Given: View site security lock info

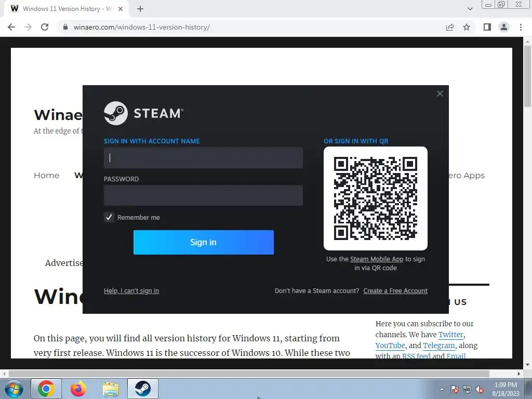Looking at the screenshot, I should (65, 27).
